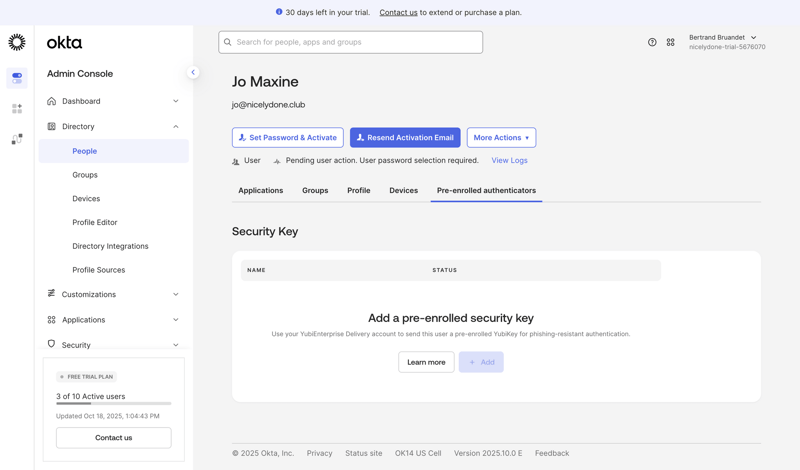Click the Dashboard home icon

[x=52, y=101]
